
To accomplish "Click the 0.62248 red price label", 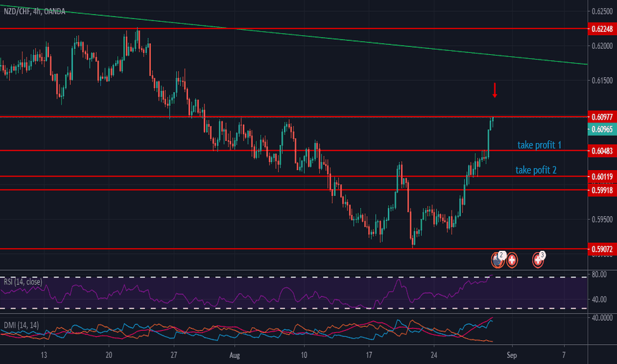I will coord(602,28).
